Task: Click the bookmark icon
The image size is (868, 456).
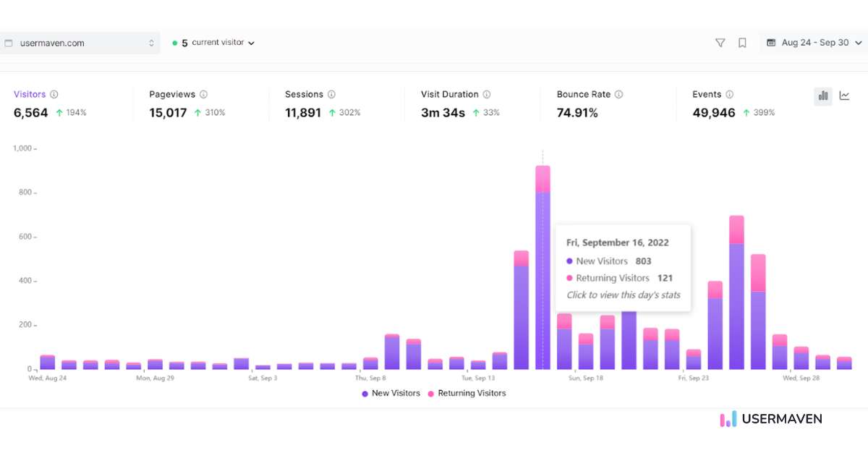Action: (x=742, y=43)
